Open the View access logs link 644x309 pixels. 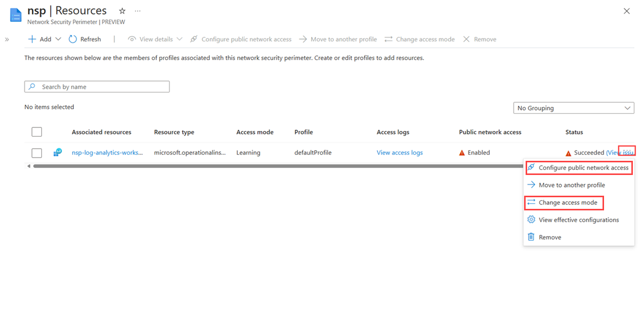coord(400,153)
